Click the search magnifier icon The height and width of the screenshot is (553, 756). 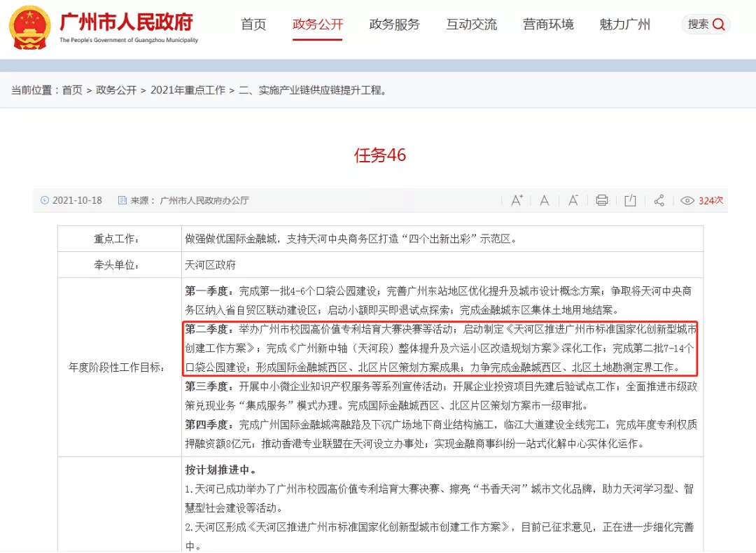pyautogui.click(x=718, y=24)
